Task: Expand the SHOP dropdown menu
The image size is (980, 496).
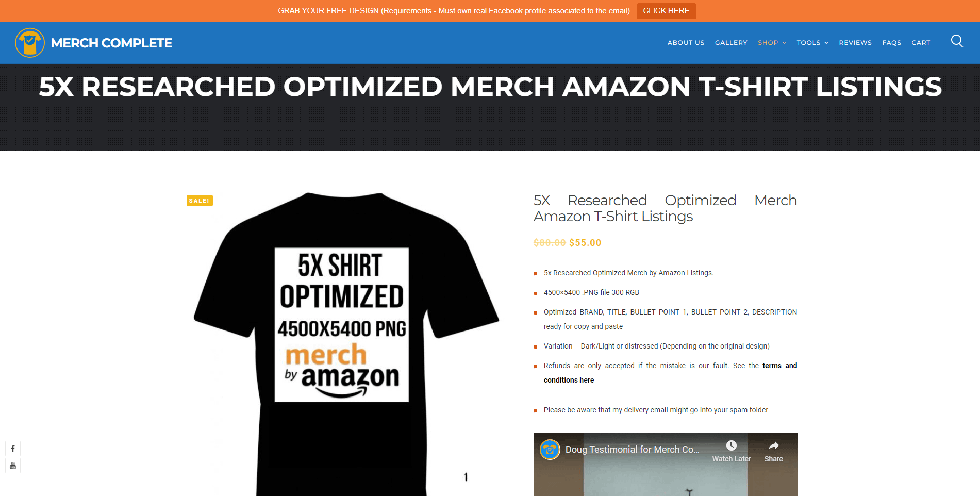Action: pos(772,43)
